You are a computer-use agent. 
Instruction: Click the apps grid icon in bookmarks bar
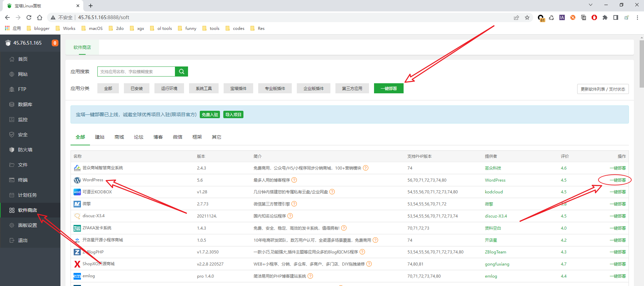click(7, 28)
